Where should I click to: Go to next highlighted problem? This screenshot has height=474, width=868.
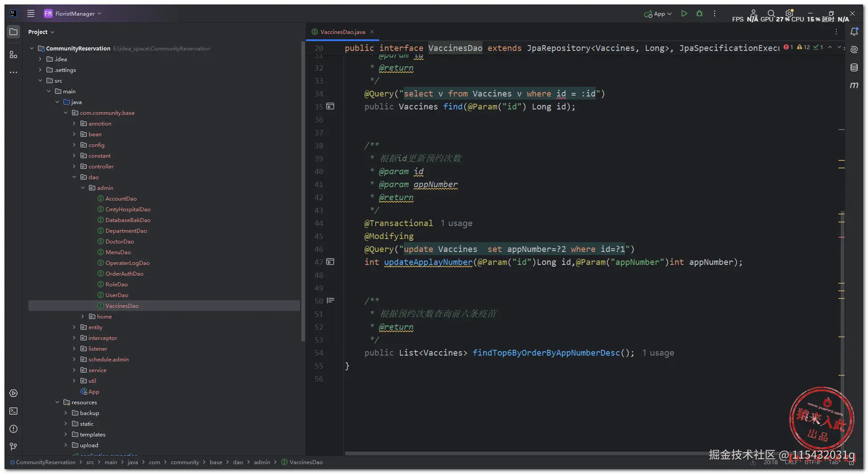839,47
